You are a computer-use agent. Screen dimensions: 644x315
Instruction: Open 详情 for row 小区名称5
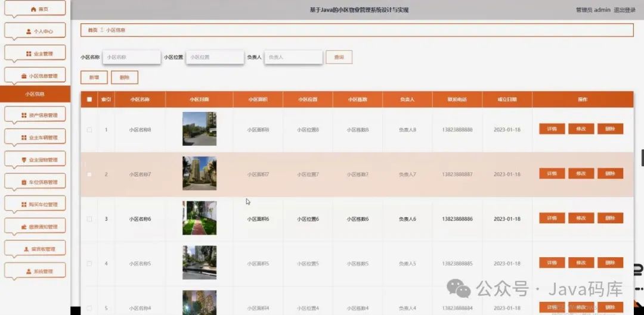tap(552, 263)
